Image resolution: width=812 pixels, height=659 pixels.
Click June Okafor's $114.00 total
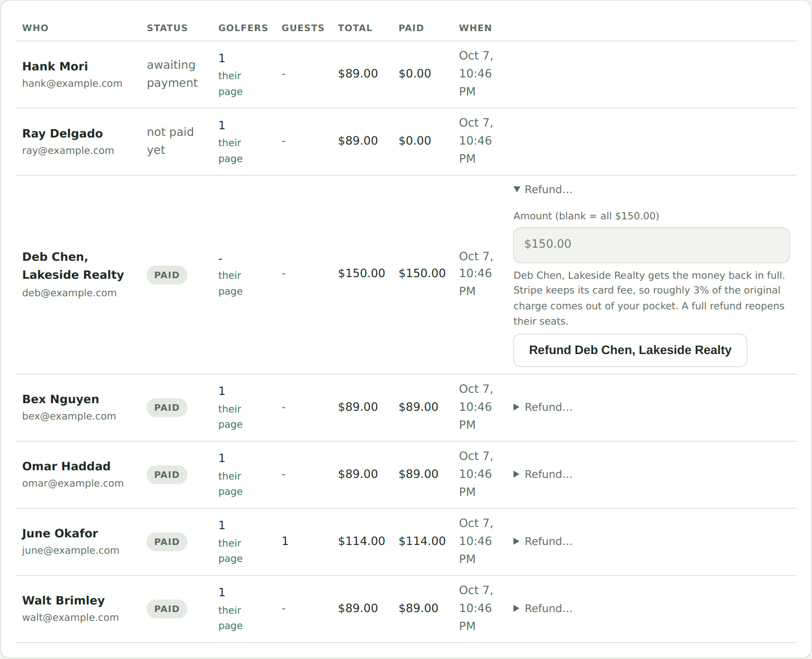pyautogui.click(x=361, y=541)
